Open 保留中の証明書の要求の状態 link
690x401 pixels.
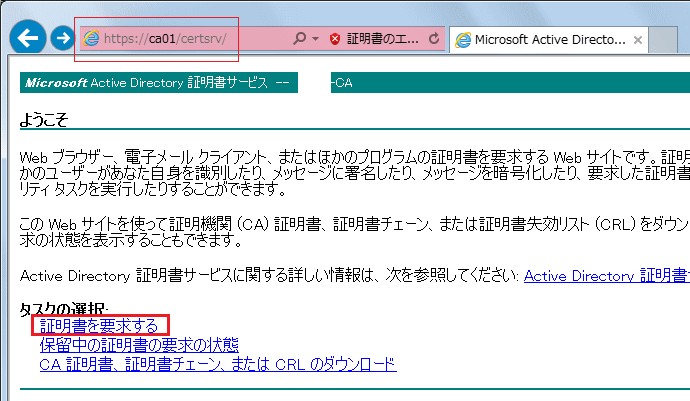pyautogui.click(x=139, y=345)
